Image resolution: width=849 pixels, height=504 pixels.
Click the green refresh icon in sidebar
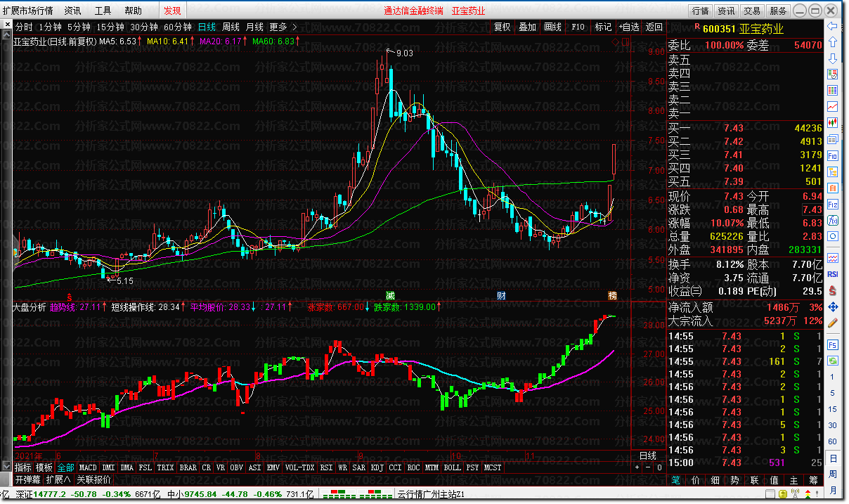pos(833,361)
